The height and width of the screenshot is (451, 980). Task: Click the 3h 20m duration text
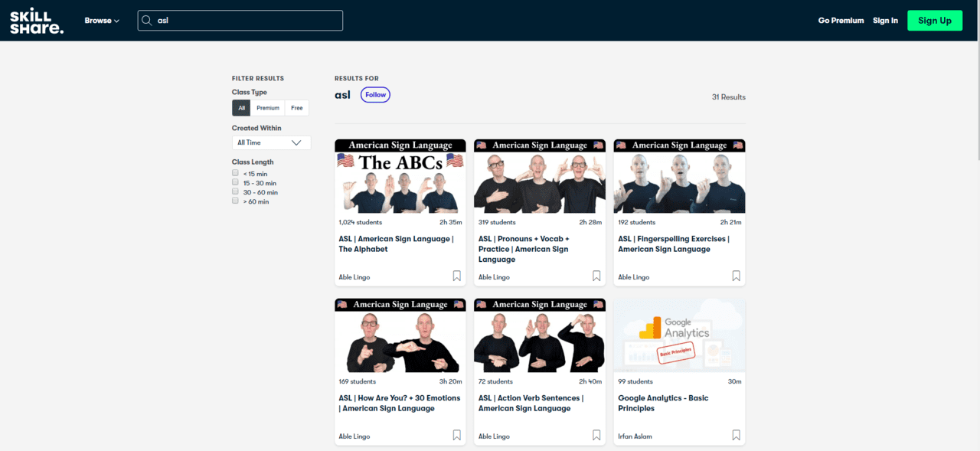[x=450, y=381]
